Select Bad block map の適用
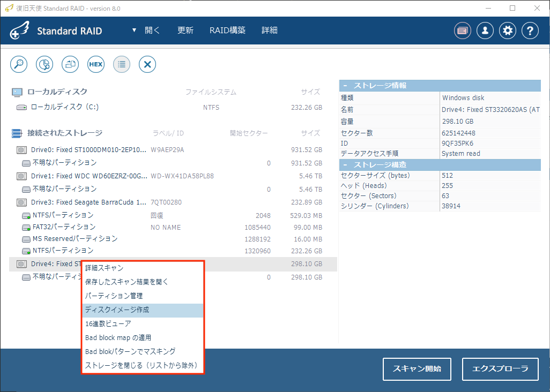 [143, 338]
